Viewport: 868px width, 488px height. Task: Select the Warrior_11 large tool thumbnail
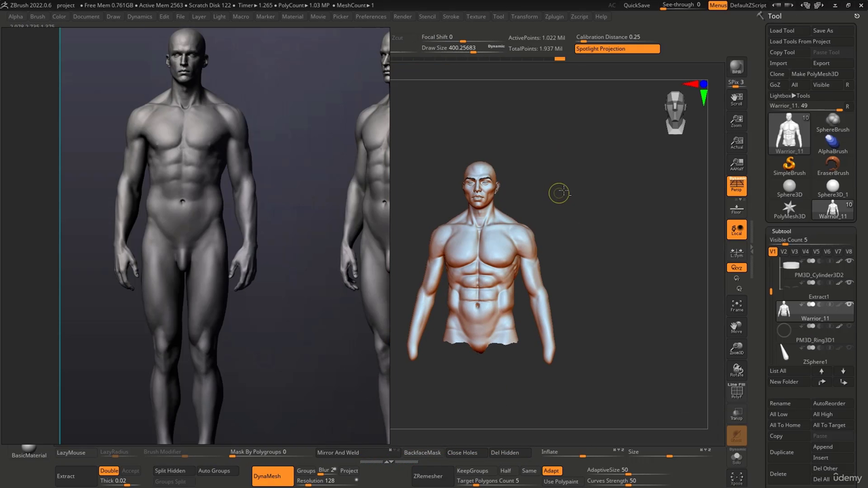(789, 134)
